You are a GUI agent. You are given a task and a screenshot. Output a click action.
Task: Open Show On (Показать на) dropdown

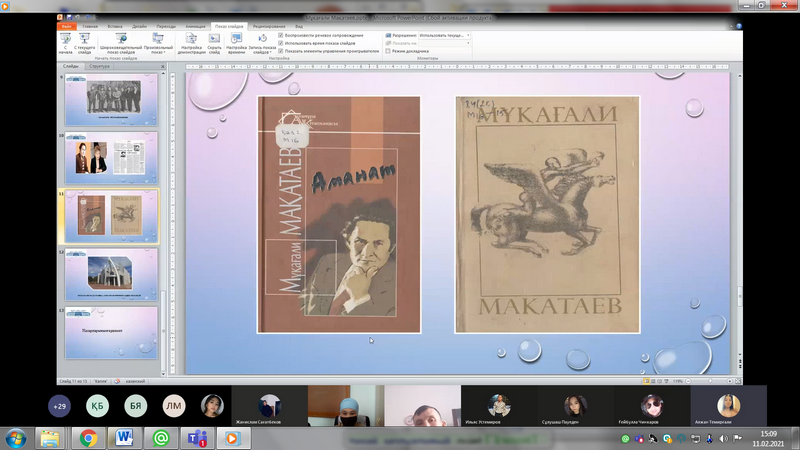(x=444, y=43)
